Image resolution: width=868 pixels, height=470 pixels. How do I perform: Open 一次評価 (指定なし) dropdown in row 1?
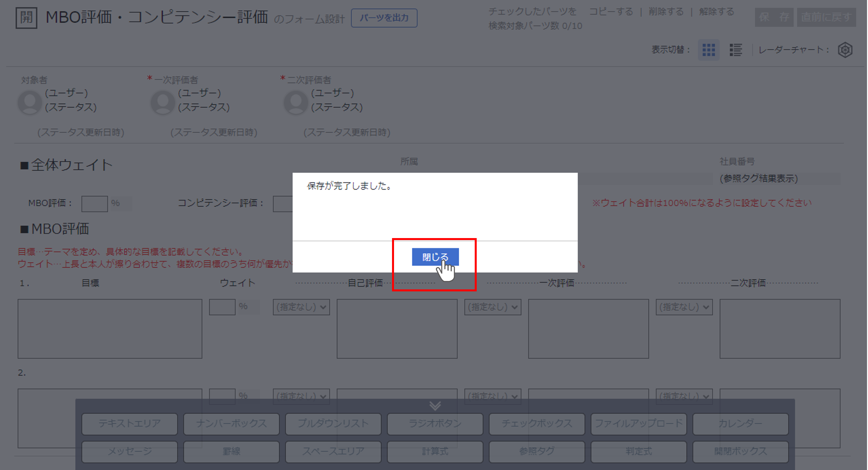pos(493,307)
